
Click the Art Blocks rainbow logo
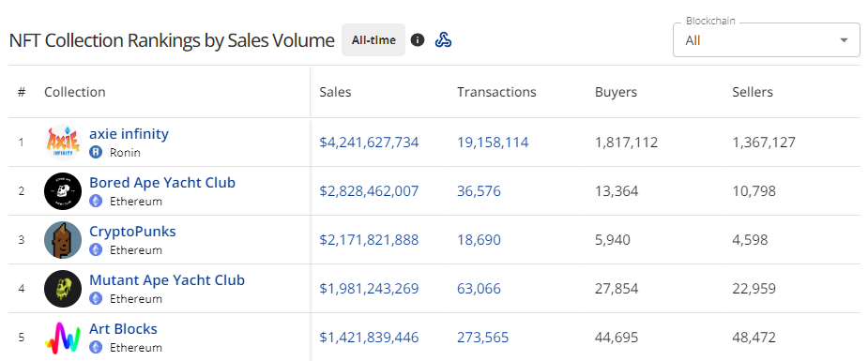point(63,338)
